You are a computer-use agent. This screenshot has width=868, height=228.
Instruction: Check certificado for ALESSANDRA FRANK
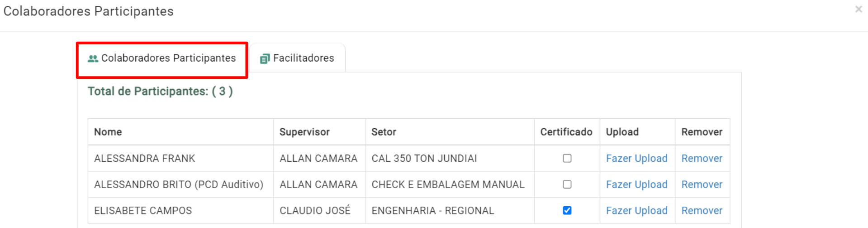(x=567, y=158)
